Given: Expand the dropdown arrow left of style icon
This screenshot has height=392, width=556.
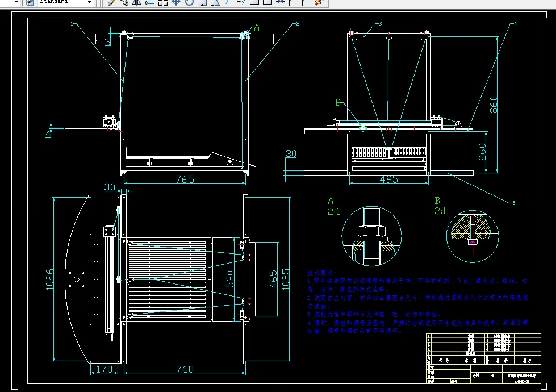Looking at the screenshot, I should (16, 2).
